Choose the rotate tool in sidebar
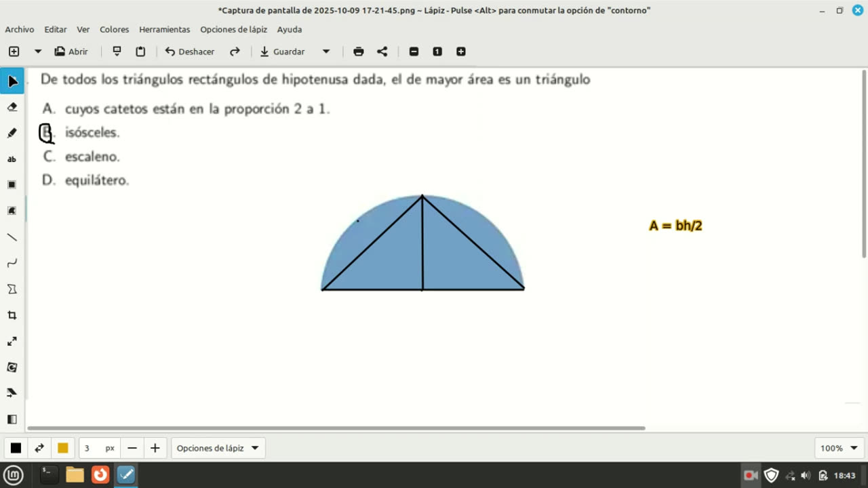Image resolution: width=868 pixels, height=488 pixels. (12, 367)
